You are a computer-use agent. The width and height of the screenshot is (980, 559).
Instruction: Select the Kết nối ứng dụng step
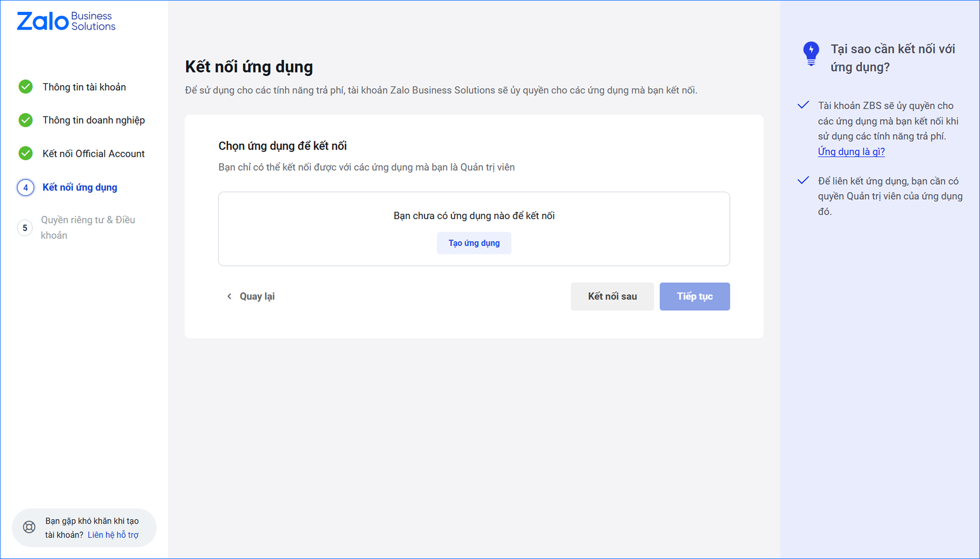click(x=80, y=187)
